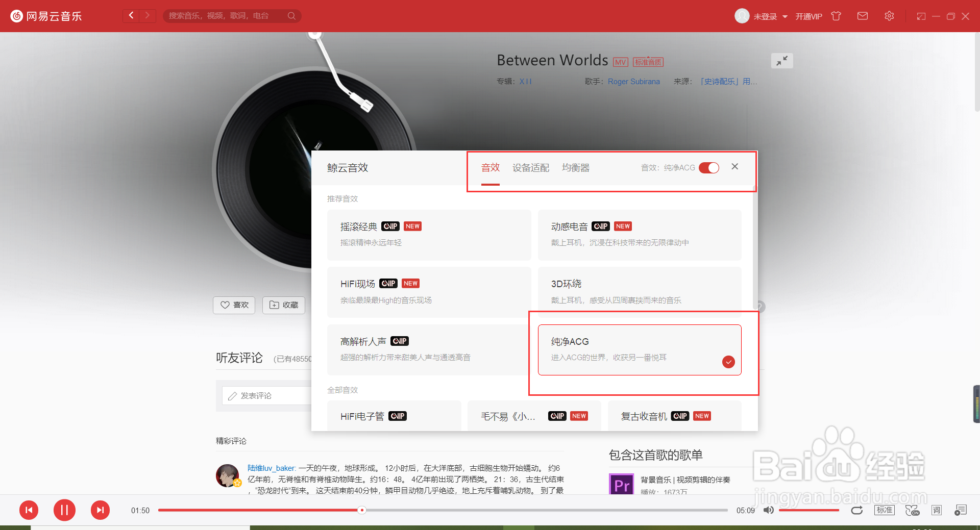This screenshot has width=980, height=530.
Task: Open album link X I I
Action: pyautogui.click(x=525, y=82)
